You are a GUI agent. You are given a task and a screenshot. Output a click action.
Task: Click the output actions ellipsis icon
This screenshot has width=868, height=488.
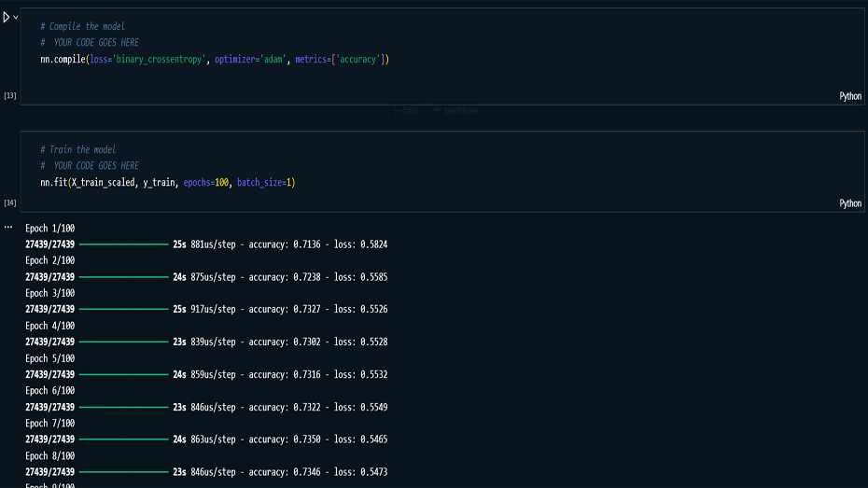(8, 227)
